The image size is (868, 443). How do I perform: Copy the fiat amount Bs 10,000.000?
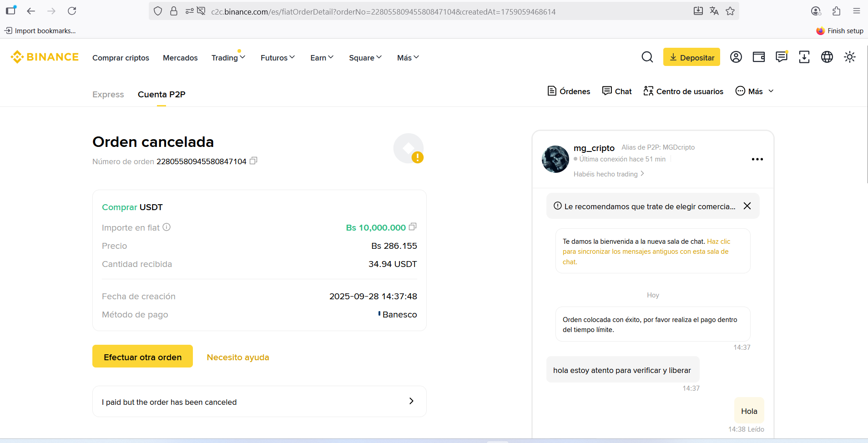tap(413, 227)
